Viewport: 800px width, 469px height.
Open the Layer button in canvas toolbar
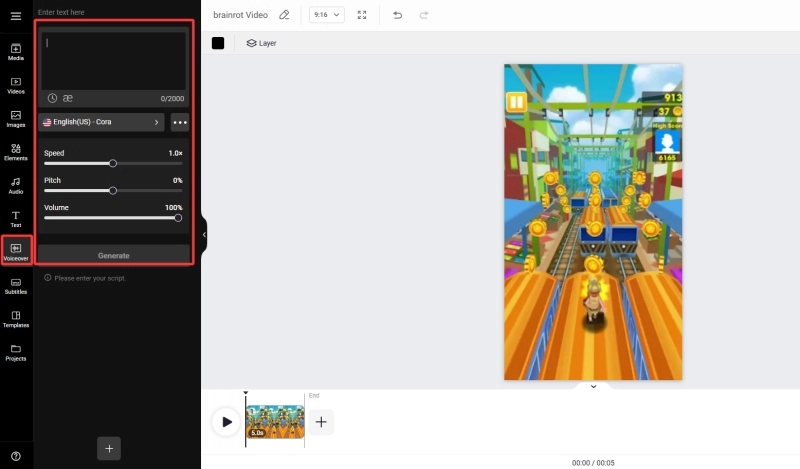261,43
